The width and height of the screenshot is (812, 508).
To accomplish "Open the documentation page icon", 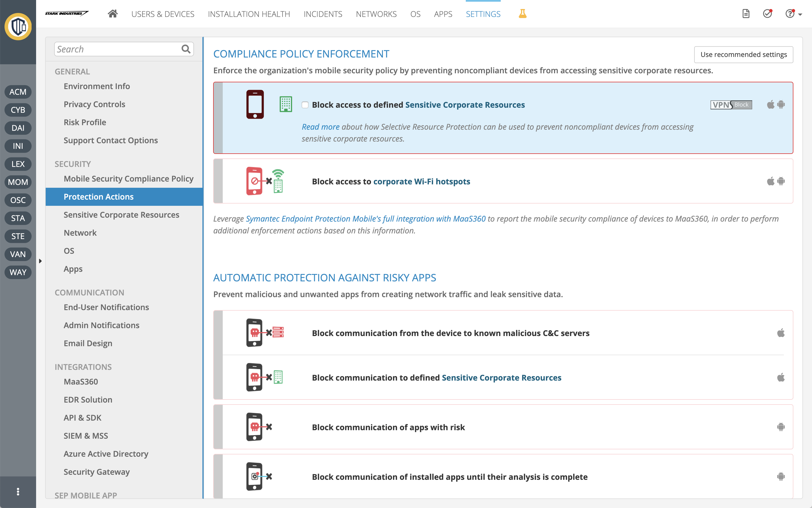I will click(x=746, y=14).
